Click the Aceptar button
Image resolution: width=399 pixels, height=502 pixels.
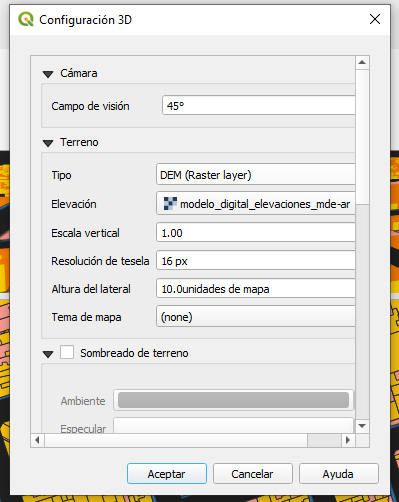[167, 474]
